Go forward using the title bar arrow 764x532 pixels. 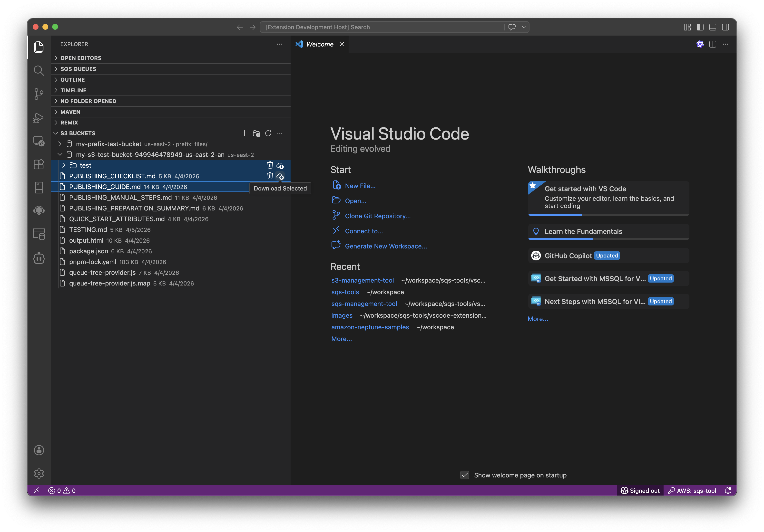click(253, 27)
